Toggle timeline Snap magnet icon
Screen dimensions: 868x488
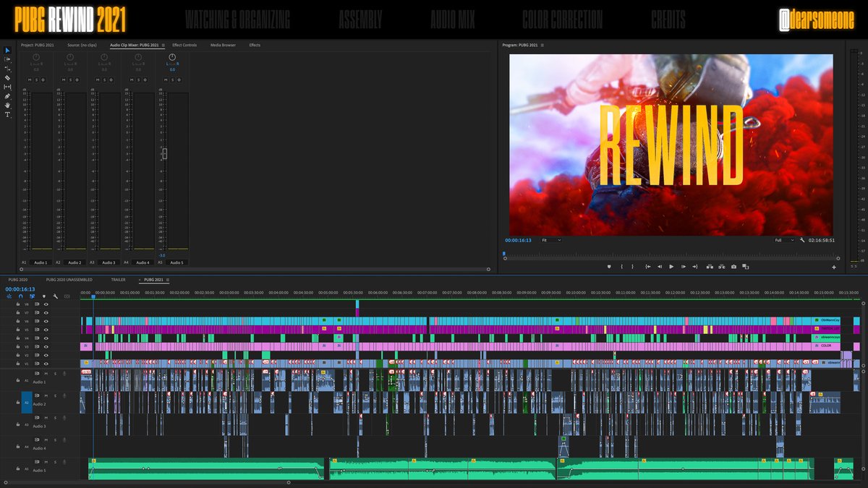[x=20, y=296]
